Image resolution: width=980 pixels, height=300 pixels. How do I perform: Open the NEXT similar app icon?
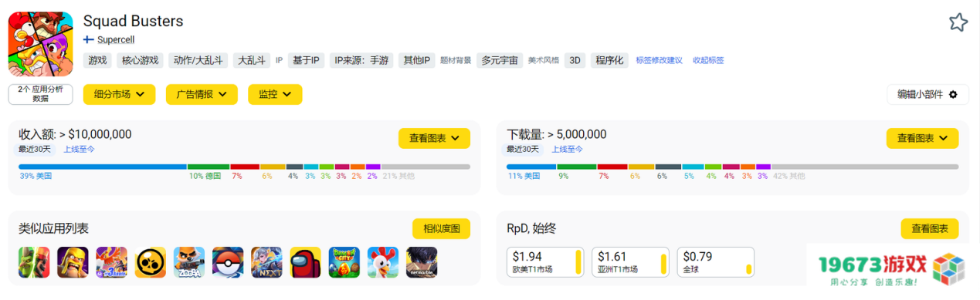click(x=266, y=262)
